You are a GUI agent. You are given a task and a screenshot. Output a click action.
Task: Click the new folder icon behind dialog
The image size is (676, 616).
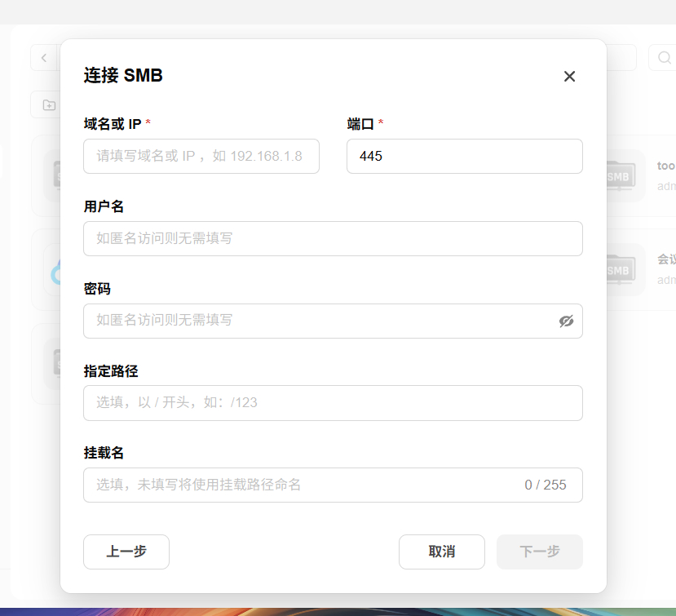(x=49, y=104)
